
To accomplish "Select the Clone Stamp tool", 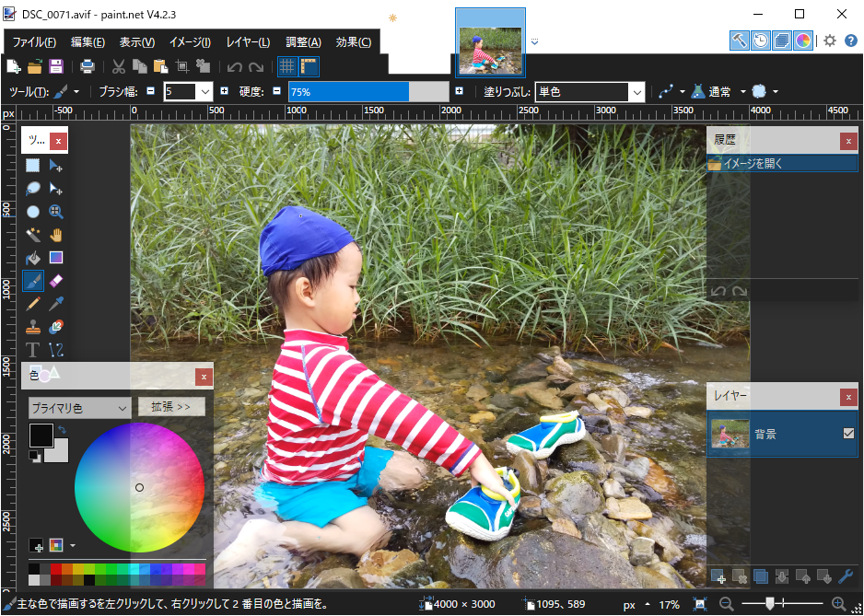I will pyautogui.click(x=33, y=326).
